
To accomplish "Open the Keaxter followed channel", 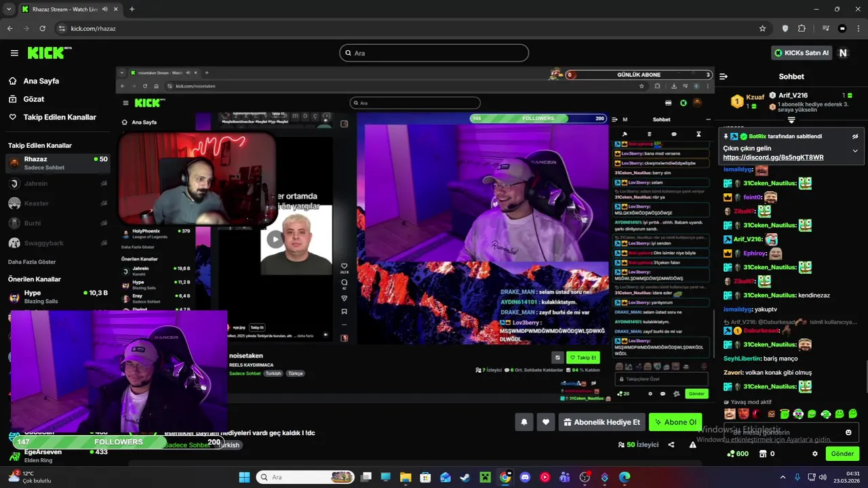I will (57, 203).
